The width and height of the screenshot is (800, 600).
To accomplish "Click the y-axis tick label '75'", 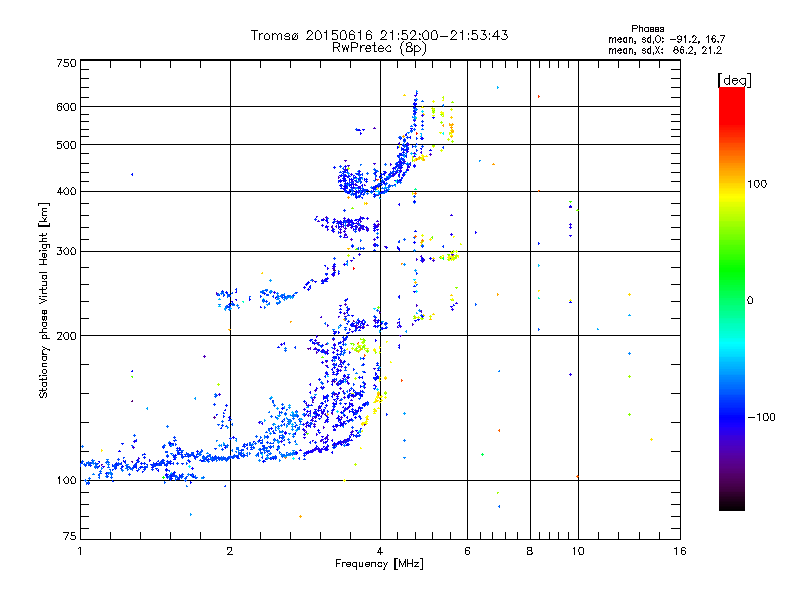I will point(70,536).
